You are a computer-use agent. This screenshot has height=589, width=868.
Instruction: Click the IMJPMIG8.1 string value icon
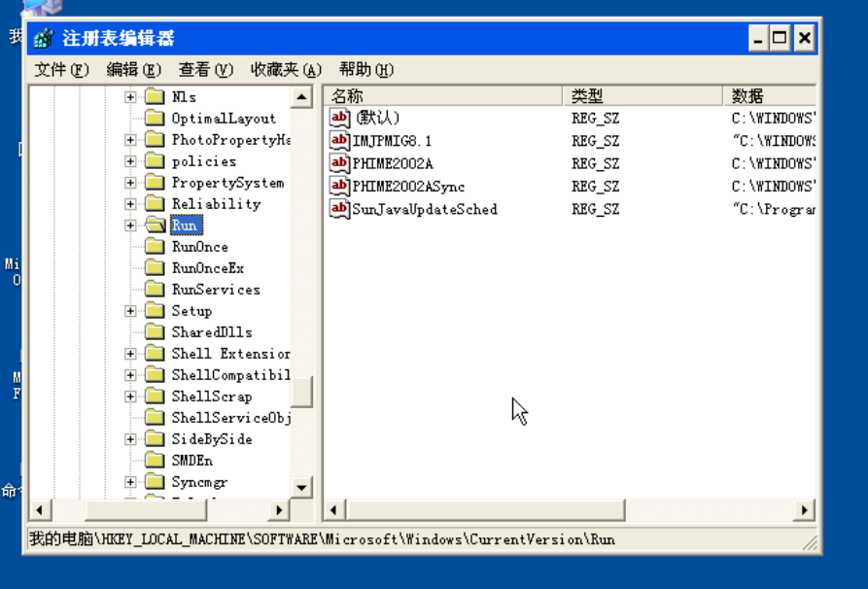tap(339, 141)
